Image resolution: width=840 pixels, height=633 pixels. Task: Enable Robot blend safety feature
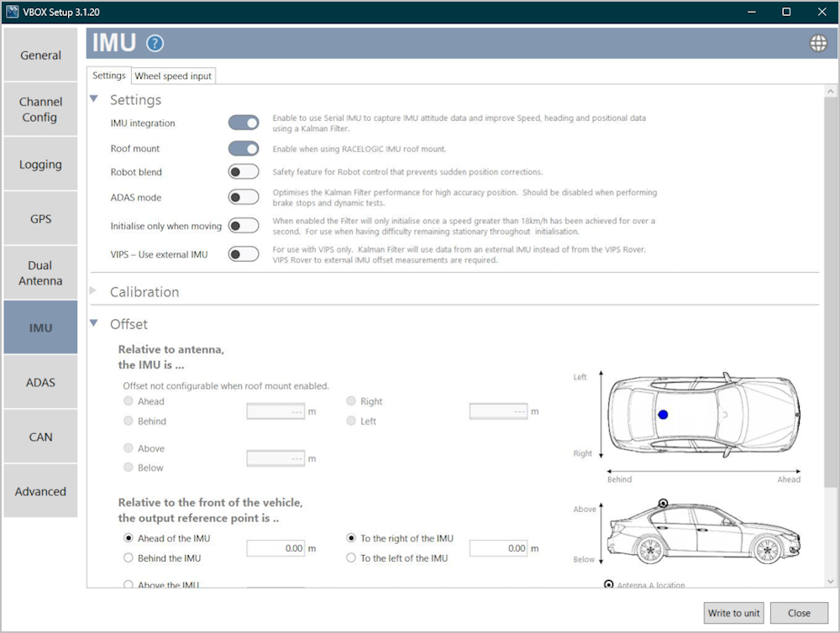(243, 171)
